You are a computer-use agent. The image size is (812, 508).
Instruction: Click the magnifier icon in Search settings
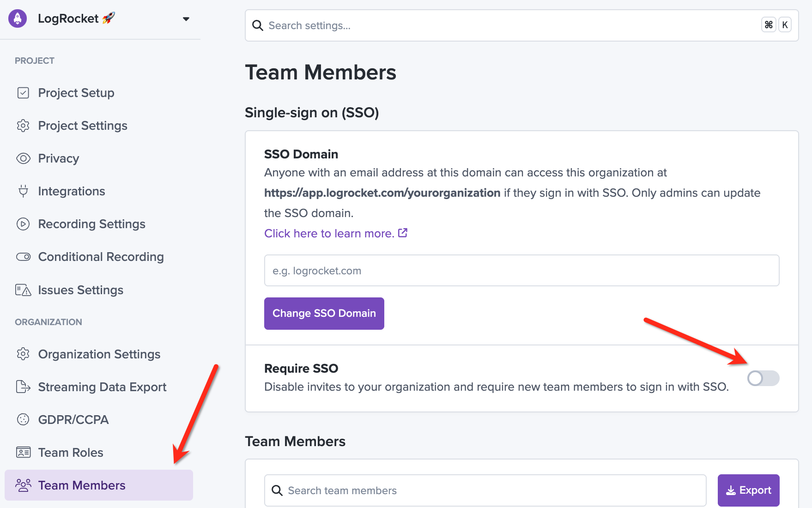(x=258, y=25)
